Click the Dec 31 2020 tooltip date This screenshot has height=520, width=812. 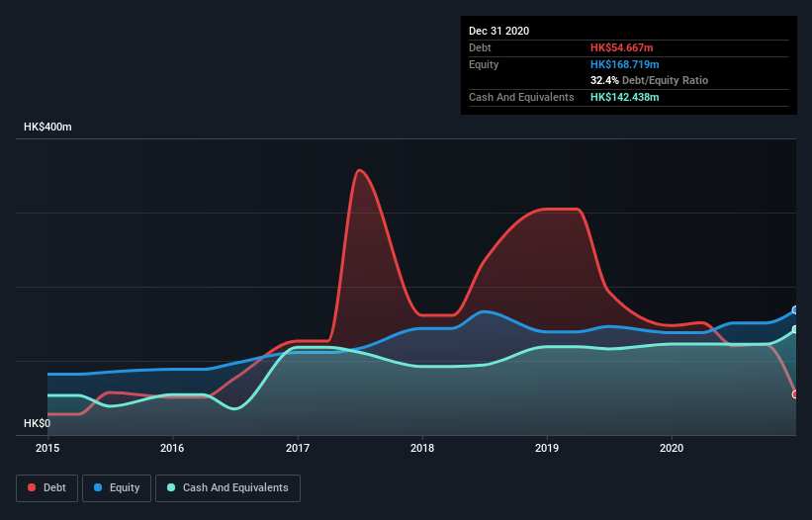coord(499,31)
